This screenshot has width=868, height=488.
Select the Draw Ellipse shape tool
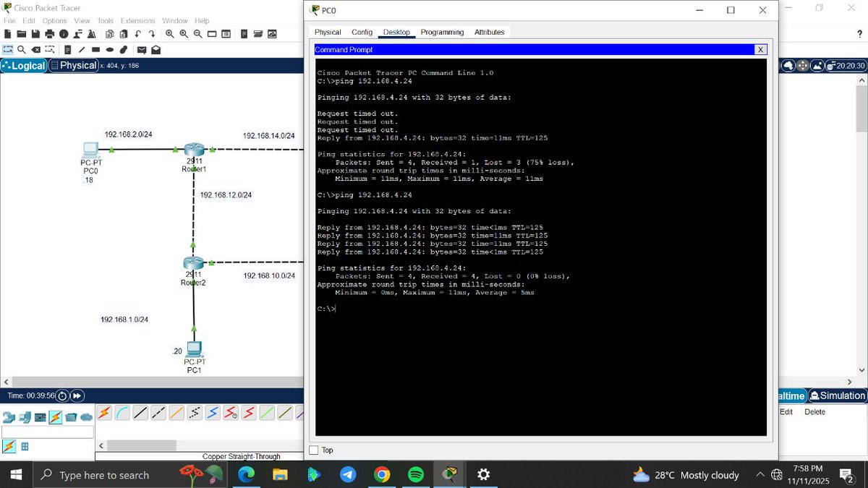(109, 49)
